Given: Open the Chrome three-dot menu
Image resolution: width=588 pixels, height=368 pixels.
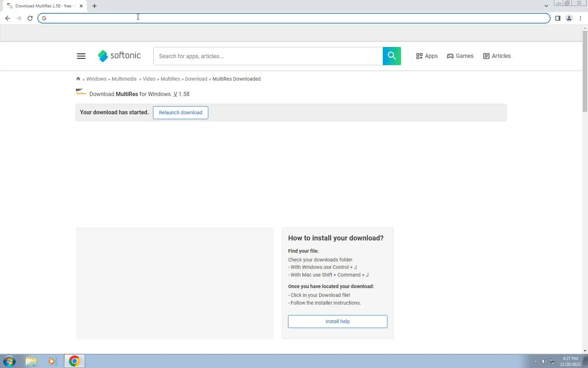Looking at the screenshot, I should [580, 18].
